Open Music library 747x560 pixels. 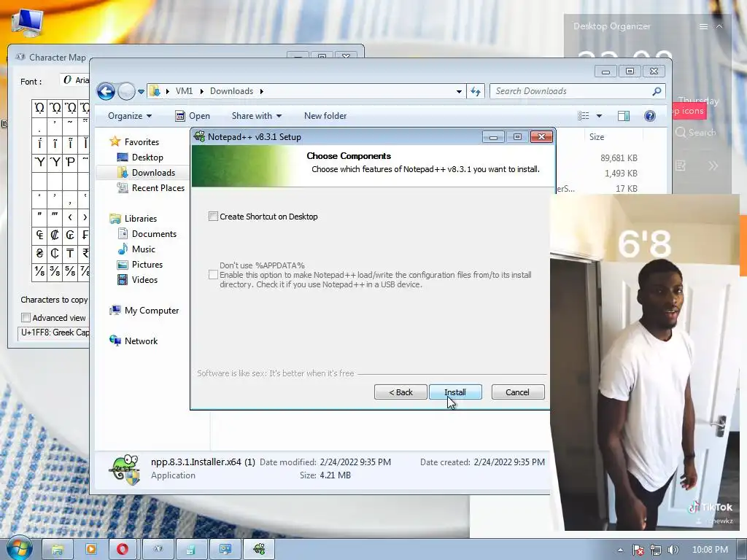(x=144, y=249)
